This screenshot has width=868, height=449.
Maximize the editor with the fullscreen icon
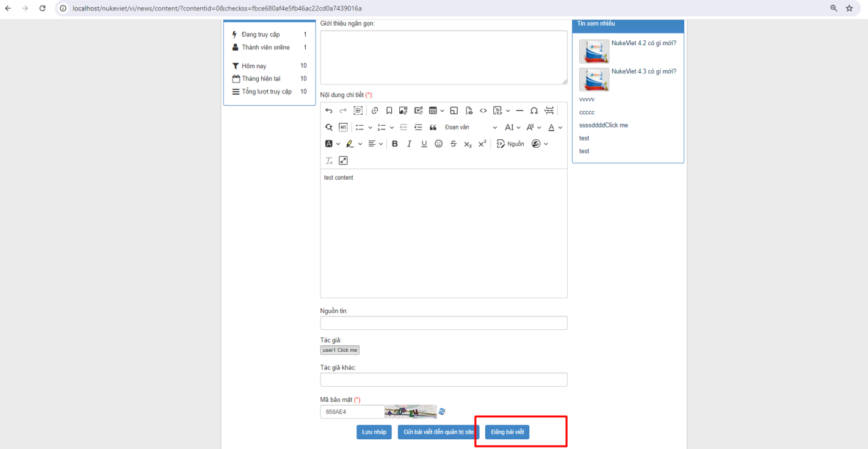343,160
